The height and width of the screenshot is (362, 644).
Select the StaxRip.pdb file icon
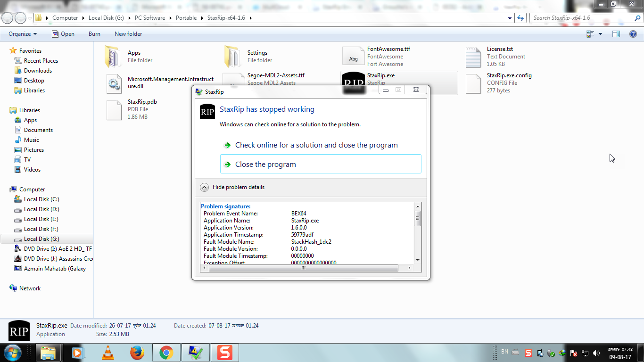tap(114, 110)
